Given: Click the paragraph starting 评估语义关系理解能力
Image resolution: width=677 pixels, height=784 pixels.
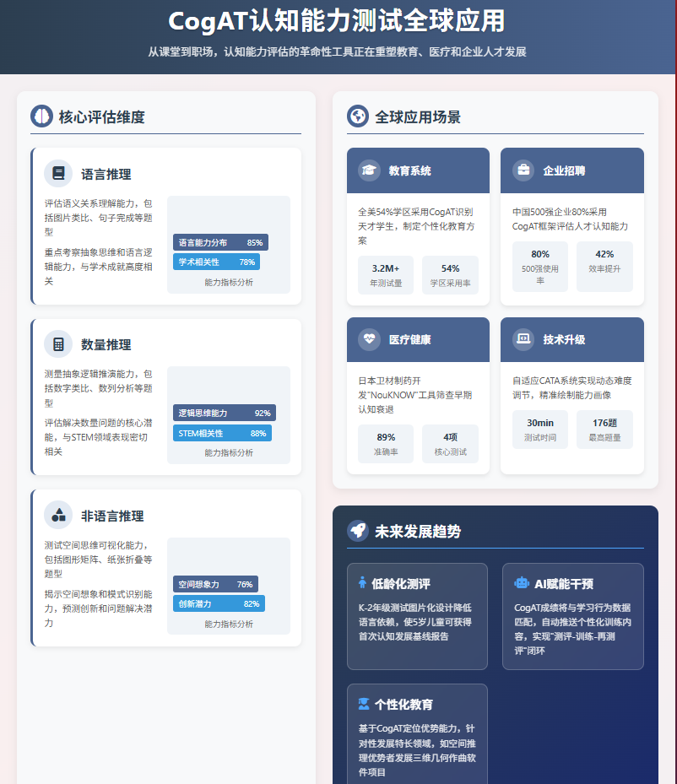Looking at the screenshot, I should pyautogui.click(x=99, y=218).
